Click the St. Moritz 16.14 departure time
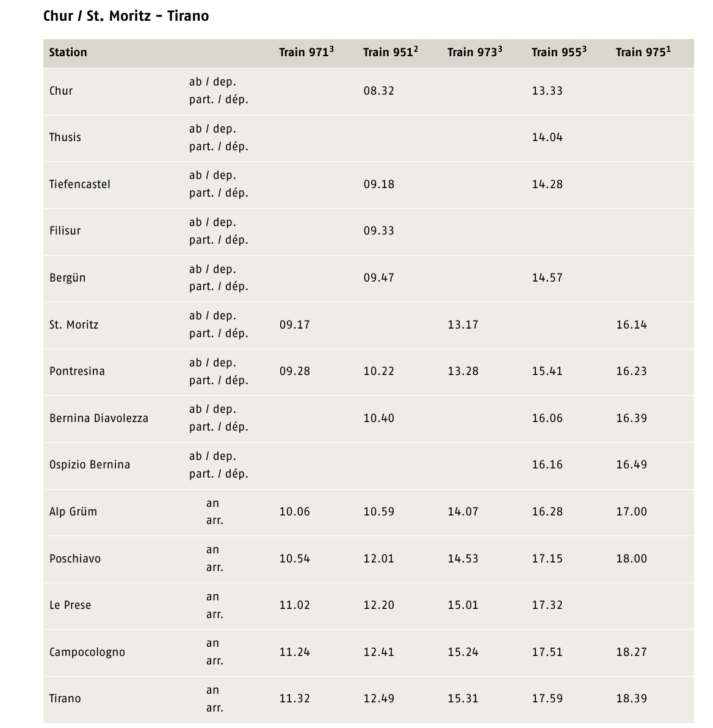This screenshot has height=728, width=713. pyautogui.click(x=631, y=324)
